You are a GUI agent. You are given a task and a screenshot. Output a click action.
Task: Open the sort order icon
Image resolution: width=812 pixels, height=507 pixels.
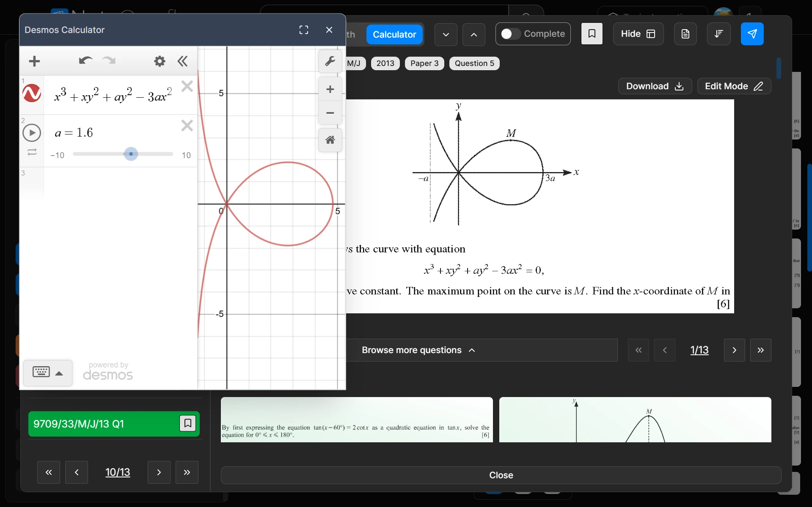[718, 34]
